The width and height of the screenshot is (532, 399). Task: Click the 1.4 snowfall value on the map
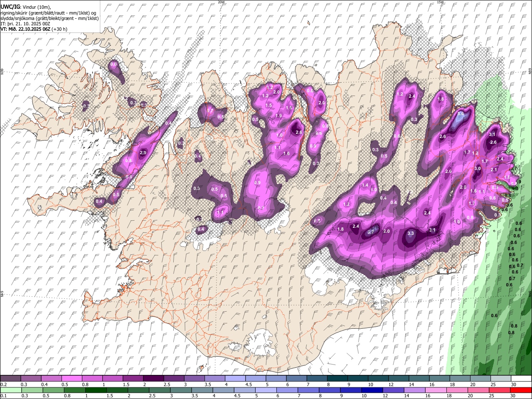[365, 185]
